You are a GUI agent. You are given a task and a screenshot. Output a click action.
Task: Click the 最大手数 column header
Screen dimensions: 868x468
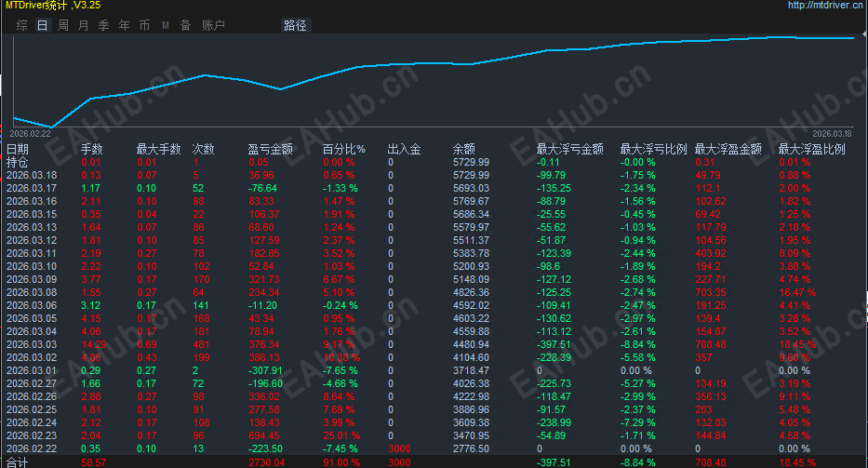[x=158, y=149]
